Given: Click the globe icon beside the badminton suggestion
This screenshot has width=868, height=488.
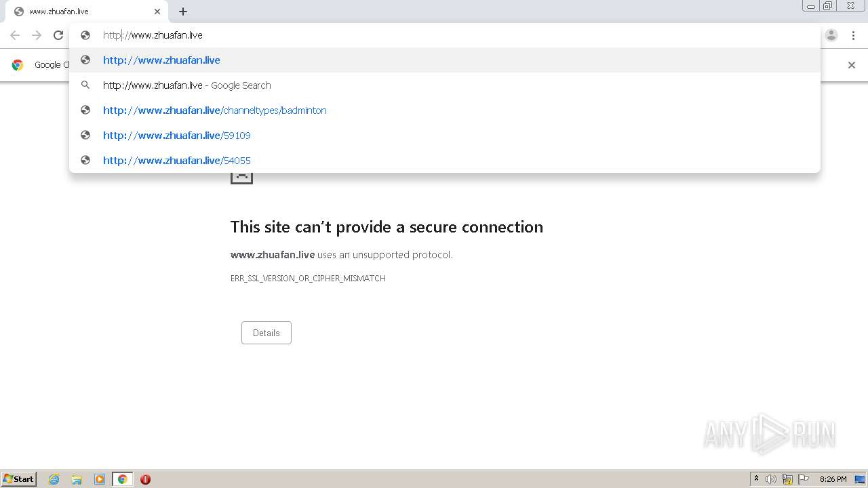Looking at the screenshot, I should click(x=85, y=110).
